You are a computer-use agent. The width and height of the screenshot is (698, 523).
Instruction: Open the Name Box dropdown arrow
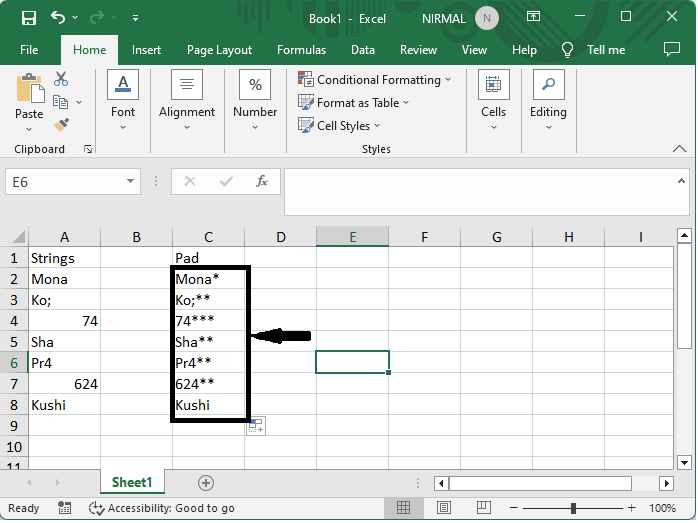click(130, 182)
